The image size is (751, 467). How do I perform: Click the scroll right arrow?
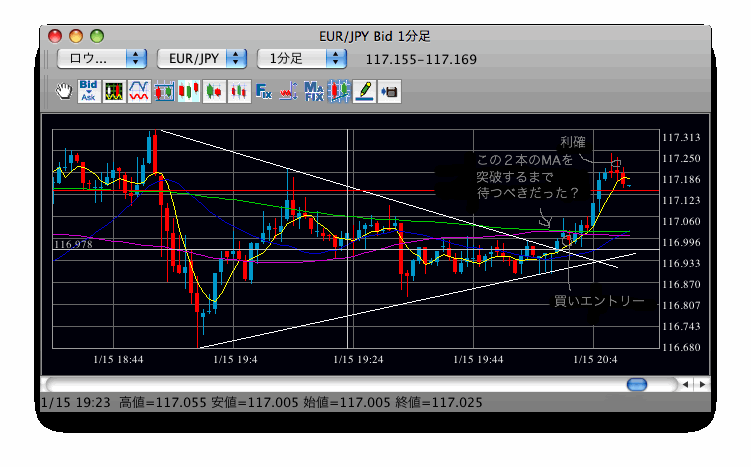coord(702,384)
